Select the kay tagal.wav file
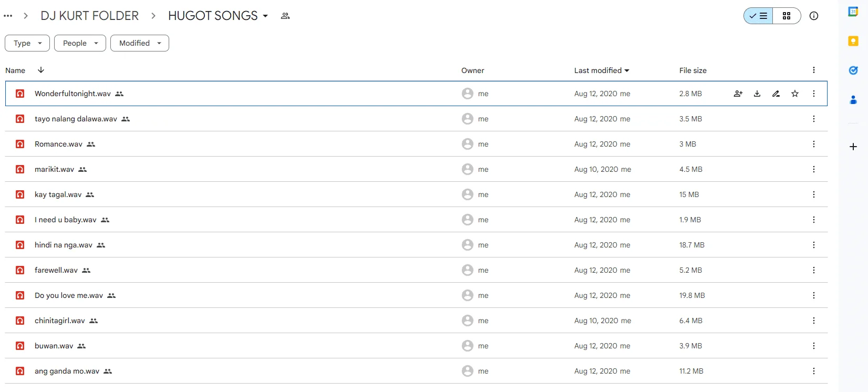This screenshot has width=868, height=392. [416, 194]
